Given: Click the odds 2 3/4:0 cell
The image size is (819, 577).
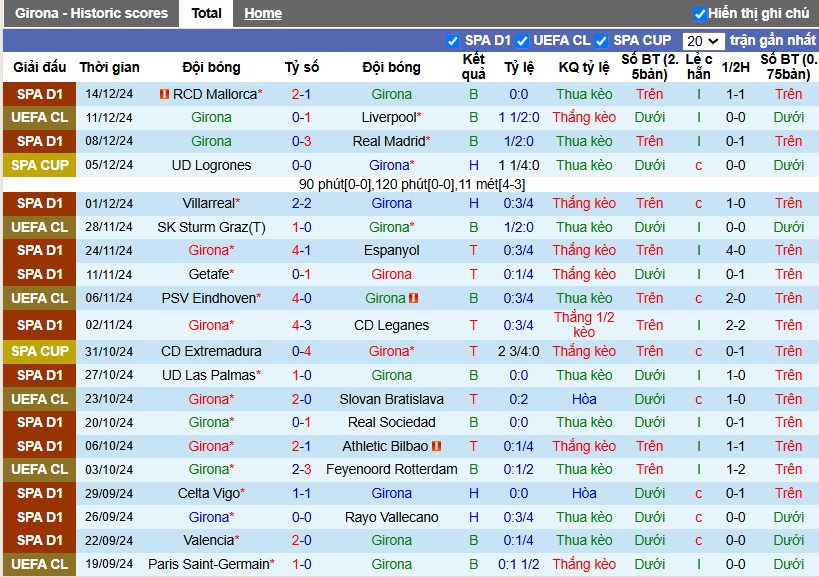Looking at the screenshot, I should [x=519, y=351].
